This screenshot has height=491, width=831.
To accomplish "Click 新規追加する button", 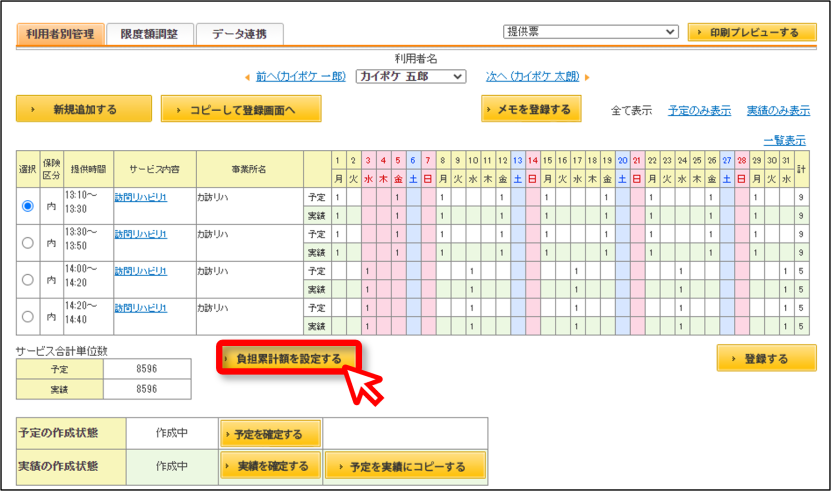I will [x=84, y=109].
